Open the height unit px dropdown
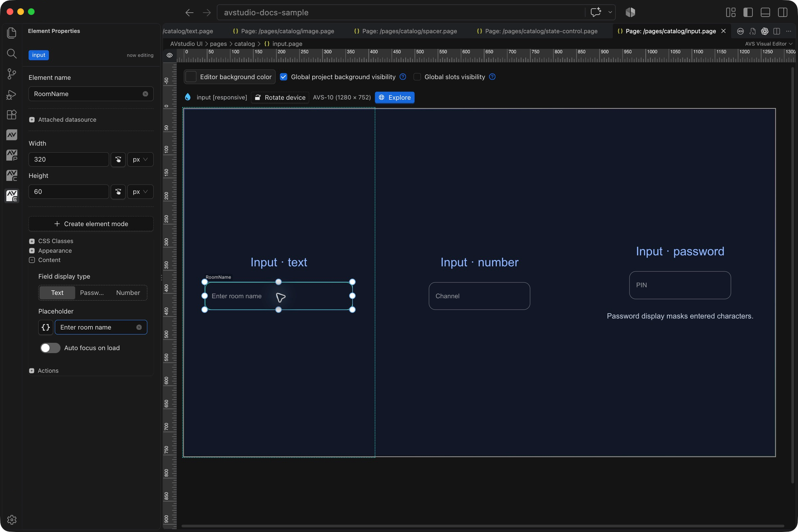 point(140,192)
